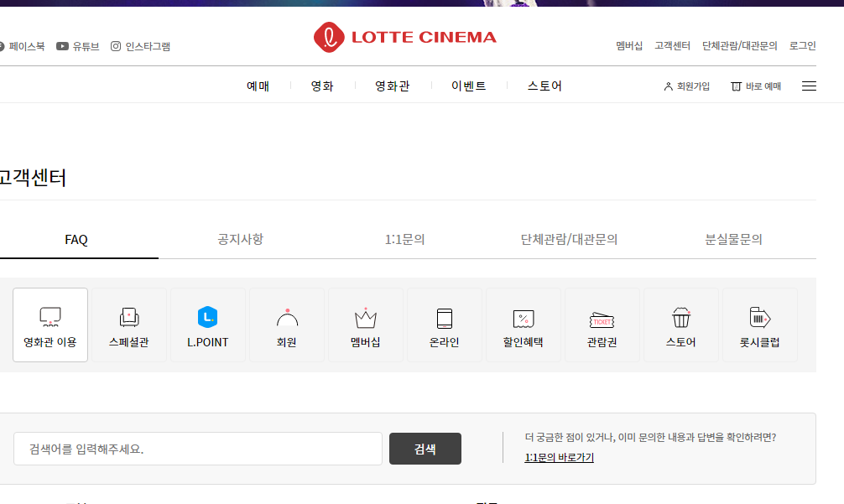844x504 pixels.
Task: Open the 영화 main menu
Action: (x=322, y=86)
